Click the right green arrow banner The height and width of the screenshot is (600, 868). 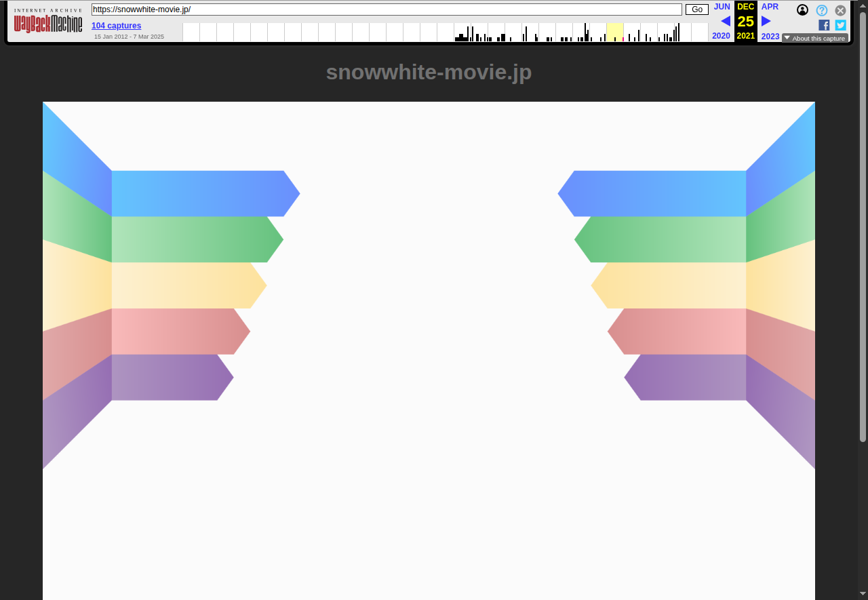point(661,239)
